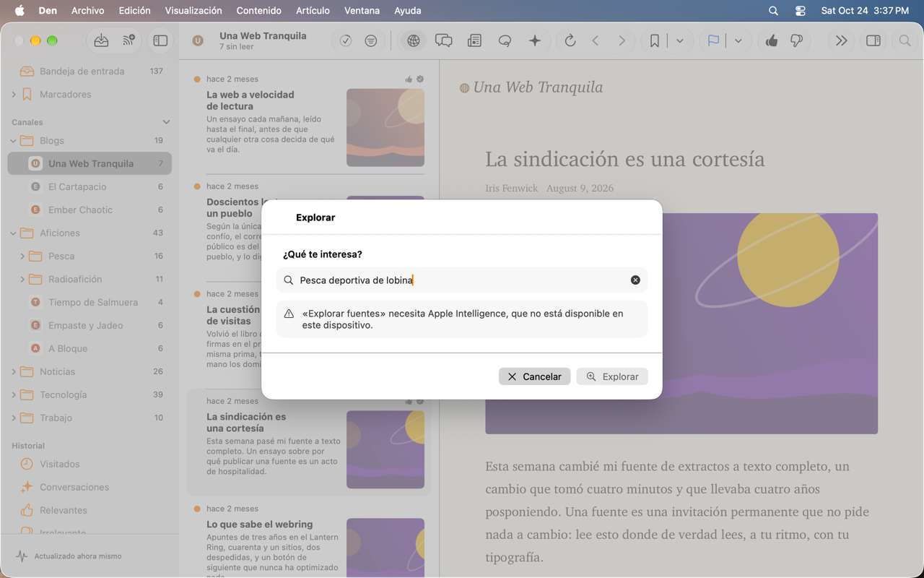Toggle the blue flag on article
The height and width of the screenshot is (578, 924).
click(x=713, y=41)
